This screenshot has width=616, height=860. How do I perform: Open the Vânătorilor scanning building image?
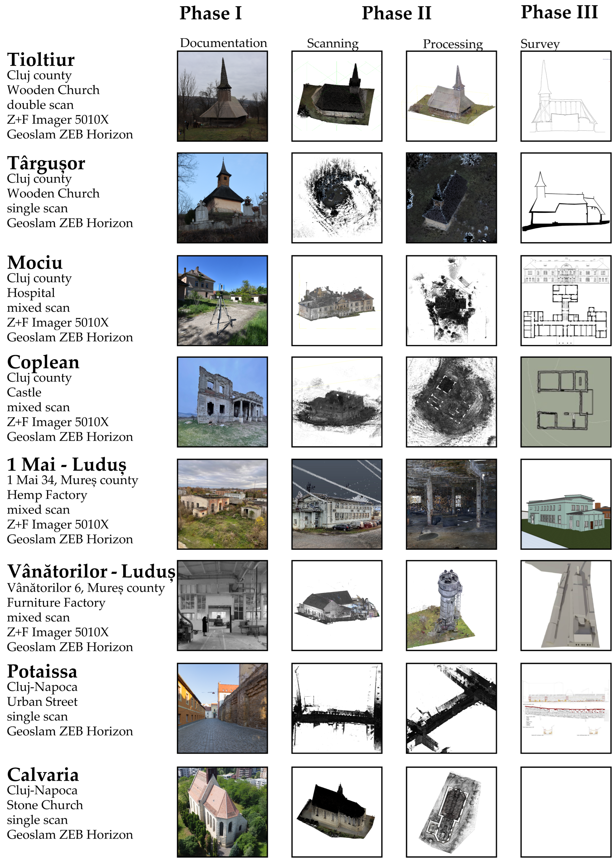click(x=337, y=606)
